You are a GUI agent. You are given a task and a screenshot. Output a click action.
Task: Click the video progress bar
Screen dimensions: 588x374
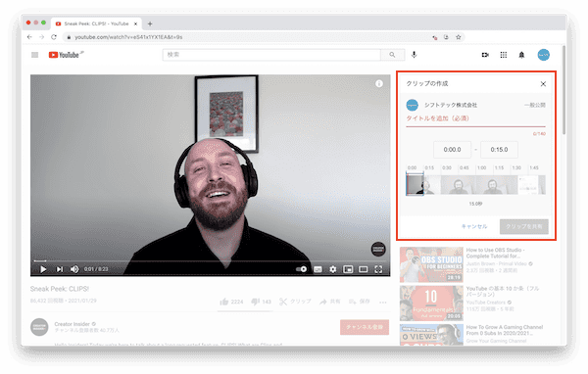pyautogui.click(x=210, y=260)
